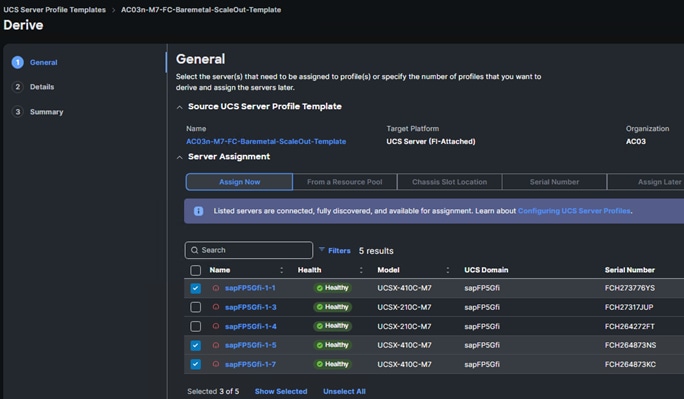Open Health column options menu

361,270
